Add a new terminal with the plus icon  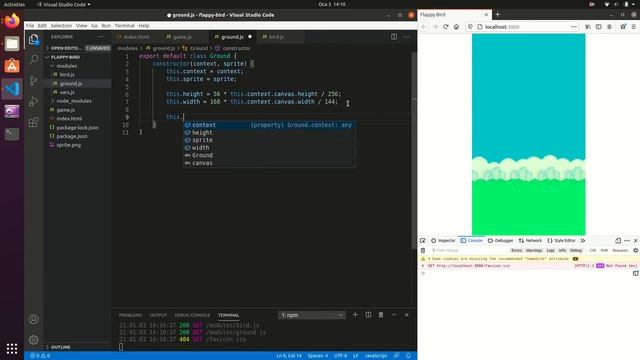[355, 315]
